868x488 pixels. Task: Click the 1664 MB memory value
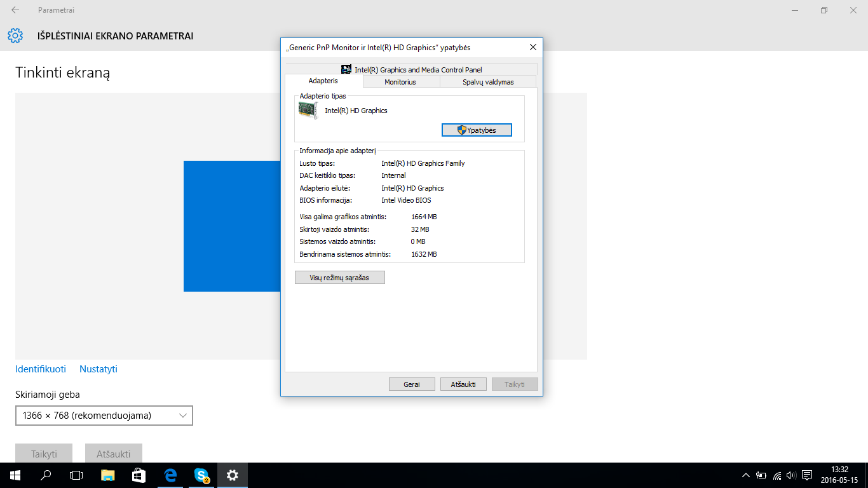click(x=424, y=217)
